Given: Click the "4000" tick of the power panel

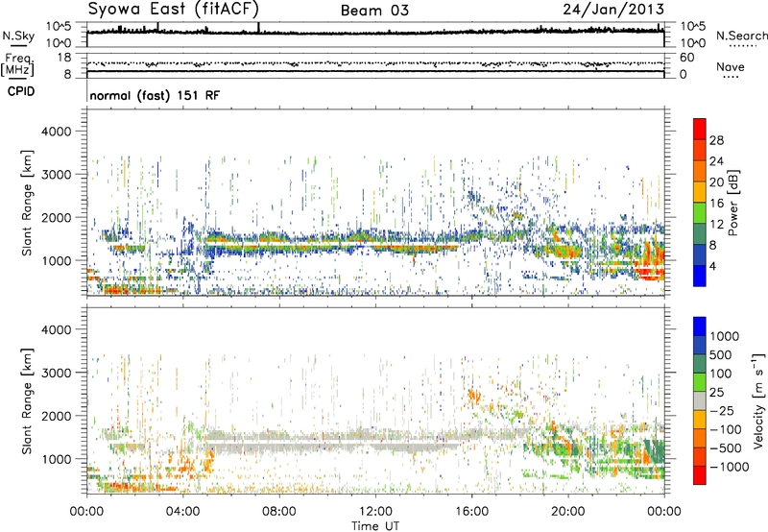Looking at the screenshot, I should point(56,132).
